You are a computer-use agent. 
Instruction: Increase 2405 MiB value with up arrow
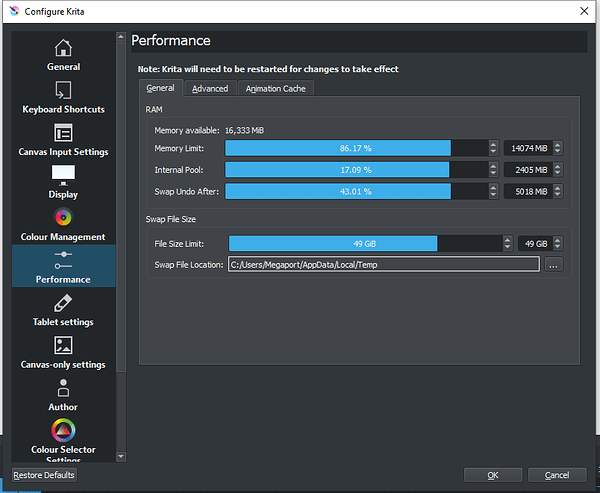pos(558,166)
